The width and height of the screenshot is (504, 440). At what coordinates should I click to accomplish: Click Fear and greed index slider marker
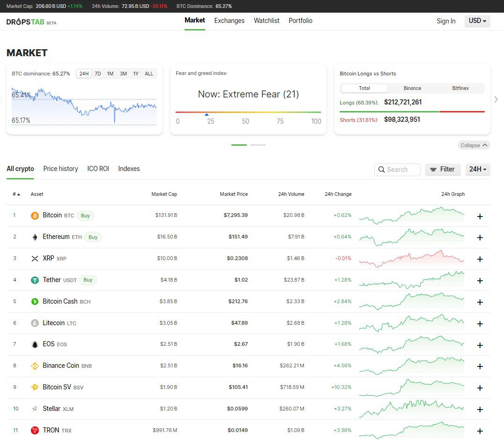207,114
